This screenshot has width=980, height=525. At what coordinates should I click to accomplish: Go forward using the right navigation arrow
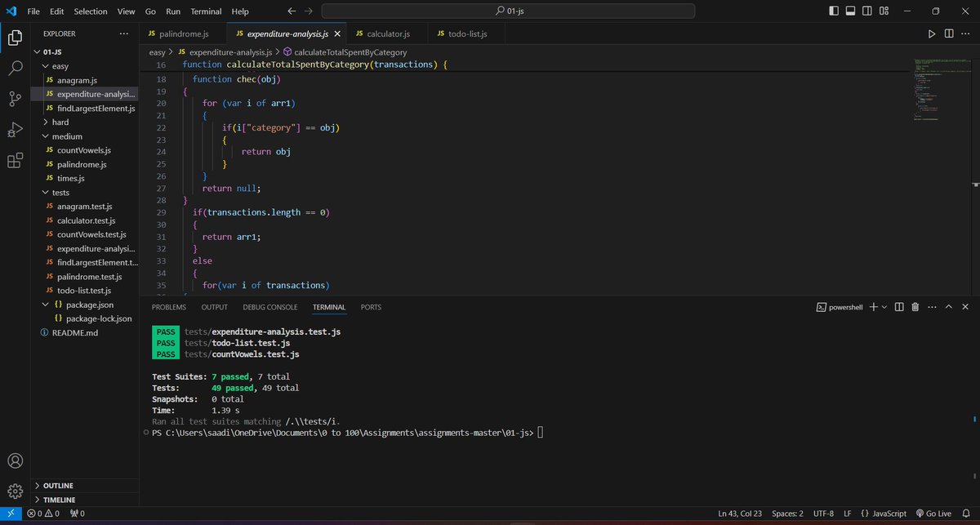coord(309,11)
